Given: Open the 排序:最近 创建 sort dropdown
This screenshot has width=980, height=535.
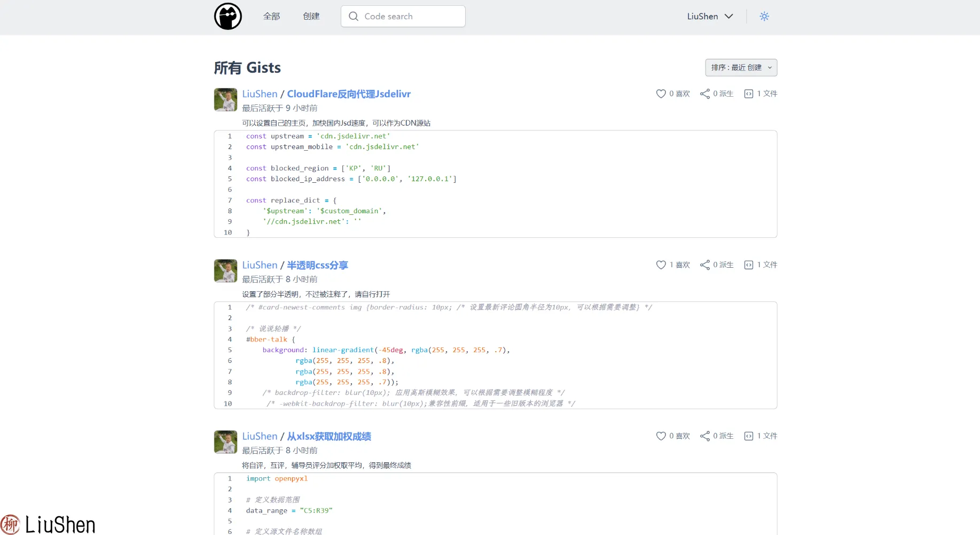Looking at the screenshot, I should pos(741,67).
